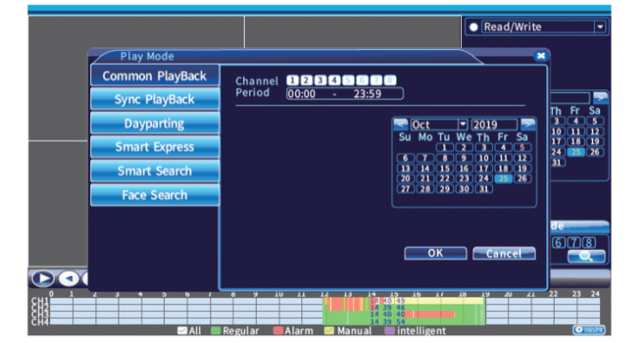This screenshot has height=343, width=644.
Task: Toggle the Regular record type checkbox
Action: [x=216, y=330]
